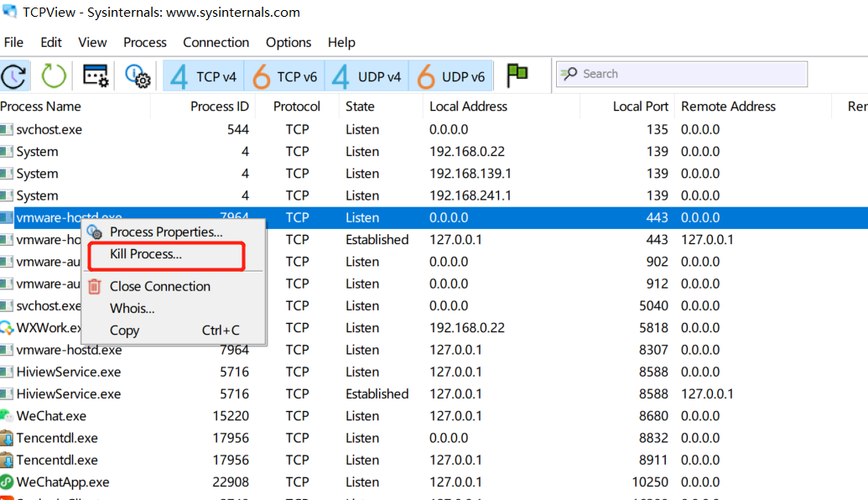Select the System row with address 192.168.0.22

[x=434, y=152]
